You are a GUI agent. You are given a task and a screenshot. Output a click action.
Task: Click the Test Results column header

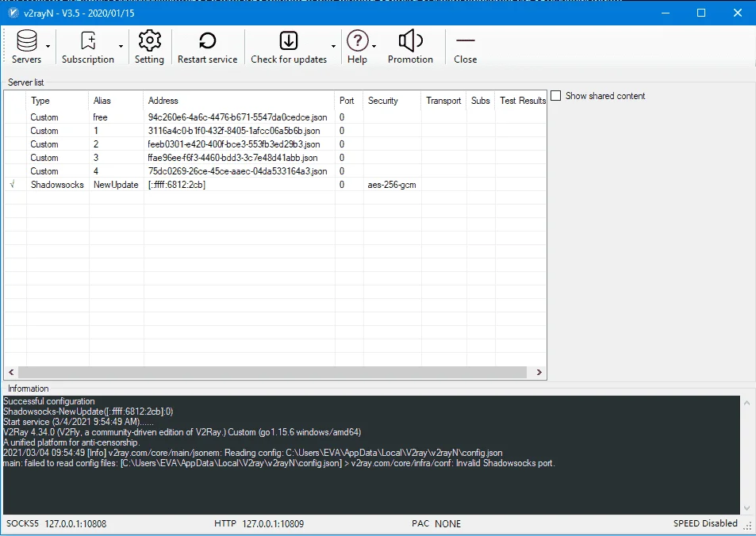pos(520,100)
